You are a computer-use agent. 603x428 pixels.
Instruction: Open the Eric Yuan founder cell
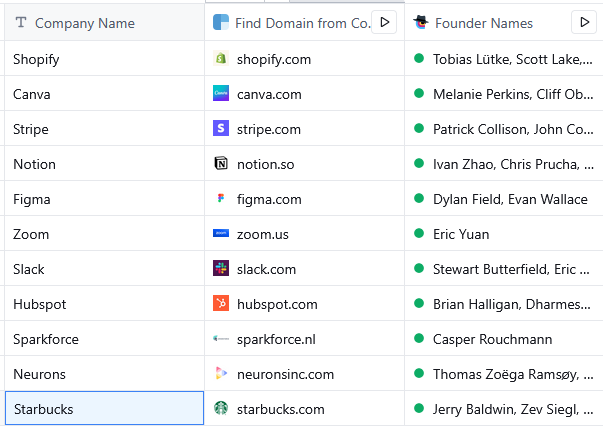pyautogui.click(x=504, y=233)
